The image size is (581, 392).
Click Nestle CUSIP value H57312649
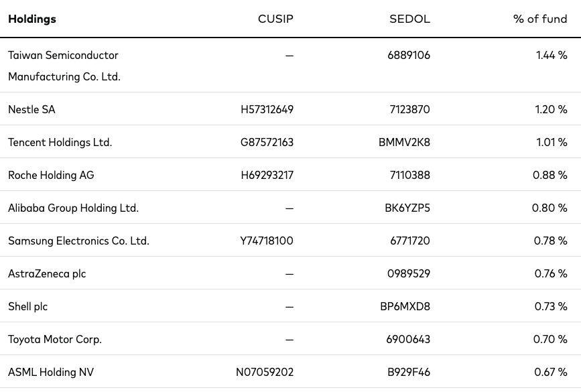tap(267, 109)
